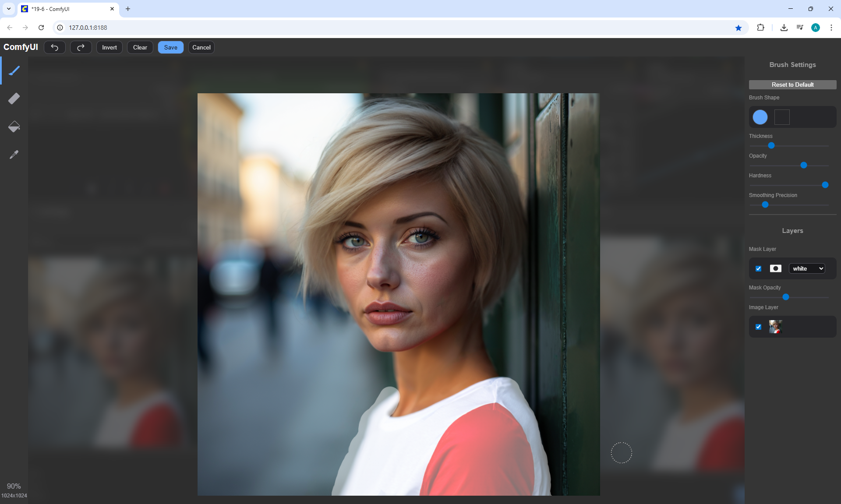
Task: Select the brush tool in the sidebar
Action: pyautogui.click(x=14, y=70)
